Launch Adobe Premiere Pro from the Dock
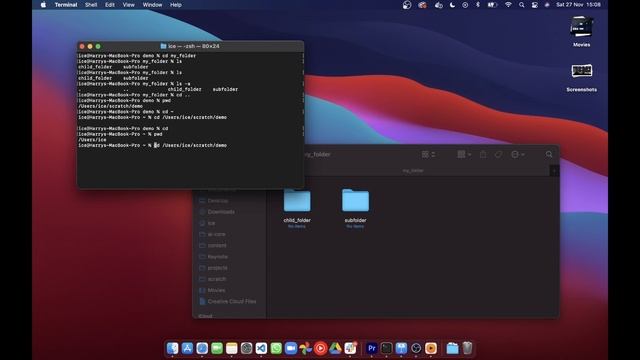The height and width of the screenshot is (360, 640). coord(371,348)
